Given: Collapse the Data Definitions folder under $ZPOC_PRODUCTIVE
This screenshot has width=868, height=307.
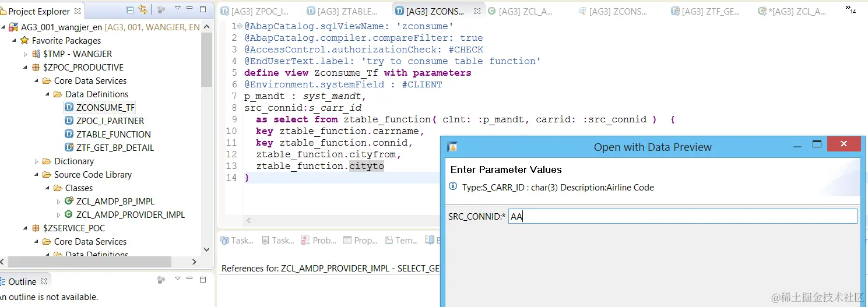Looking at the screenshot, I should [48, 94].
